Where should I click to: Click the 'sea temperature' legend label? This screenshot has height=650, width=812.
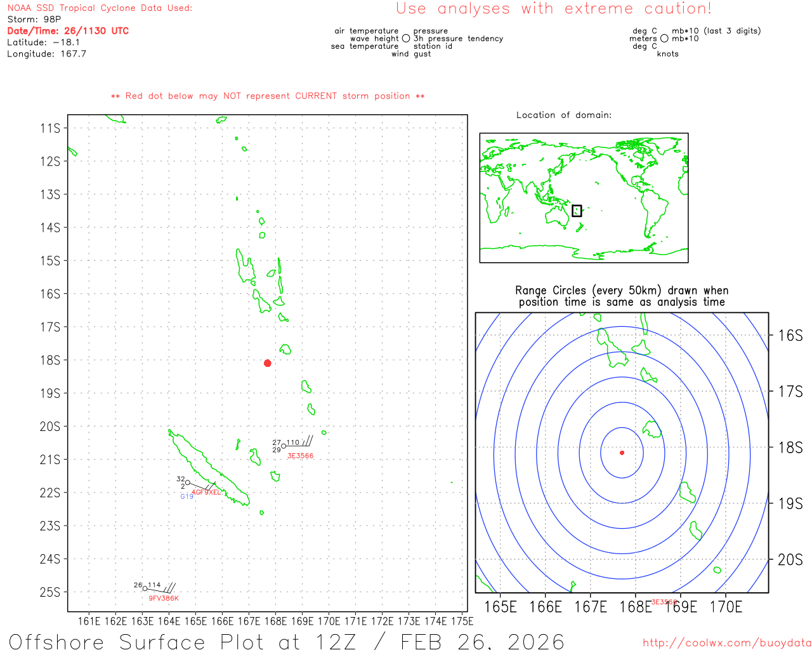[364, 46]
